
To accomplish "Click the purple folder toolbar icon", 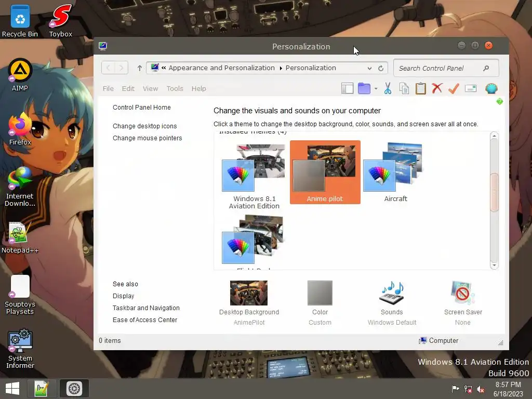I will point(364,88).
